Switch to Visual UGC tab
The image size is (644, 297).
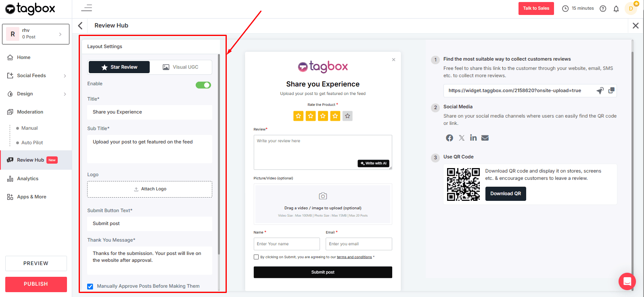click(x=180, y=67)
